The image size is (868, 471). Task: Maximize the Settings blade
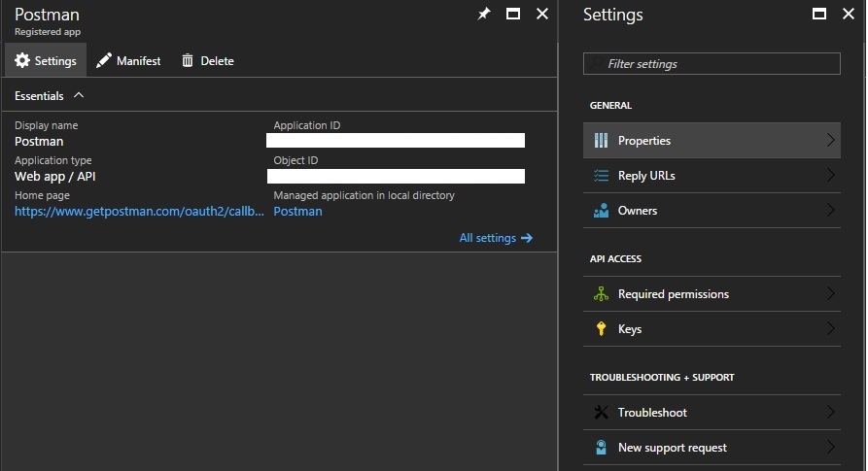pyautogui.click(x=819, y=14)
